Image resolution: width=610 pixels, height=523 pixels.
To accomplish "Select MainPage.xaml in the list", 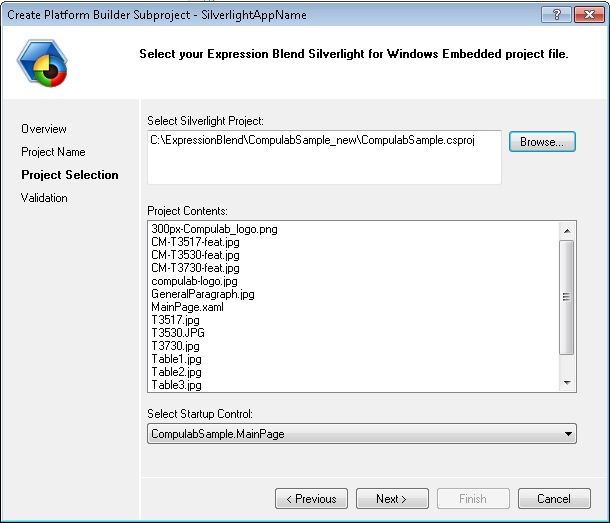I will coord(188,307).
